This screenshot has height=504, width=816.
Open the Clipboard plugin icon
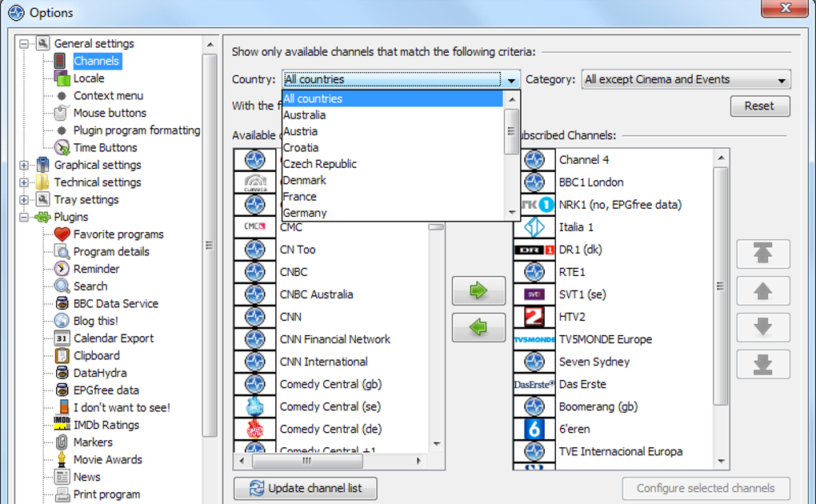[62, 356]
